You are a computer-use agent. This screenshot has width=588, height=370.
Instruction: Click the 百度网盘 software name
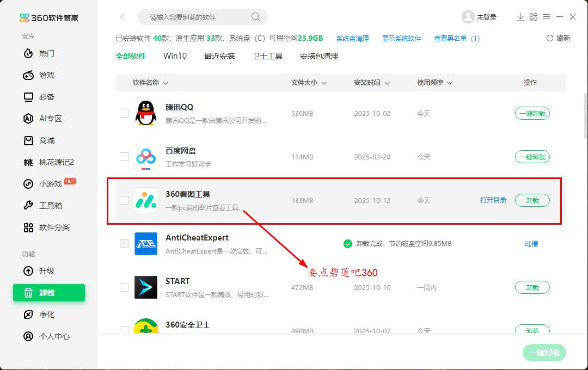pos(181,151)
